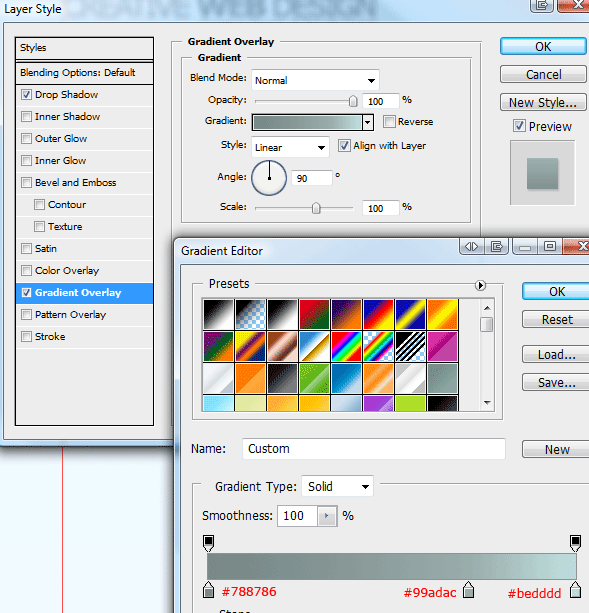Select the Gradient Overlay row
Screen dimensions: 589x613
pyautogui.click(x=84, y=293)
